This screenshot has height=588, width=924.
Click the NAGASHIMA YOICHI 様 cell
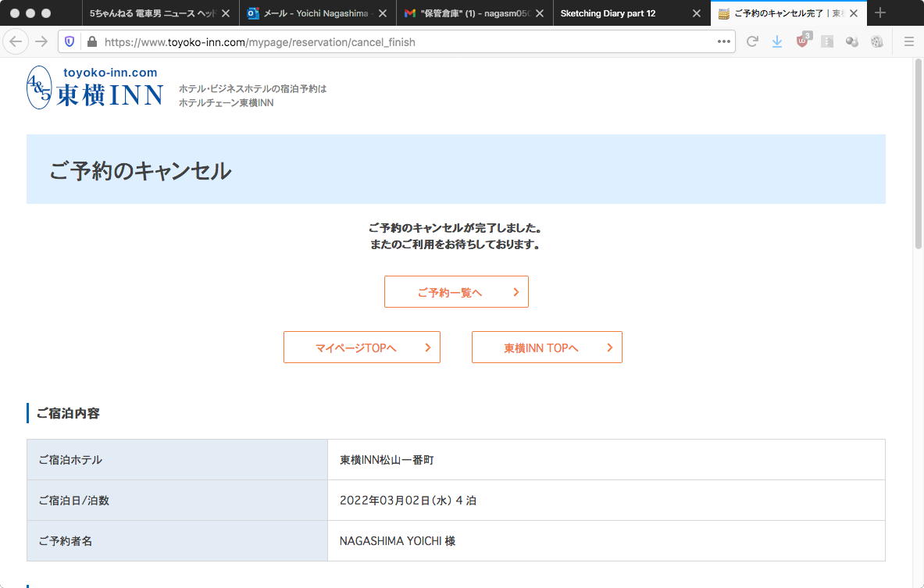pyautogui.click(x=606, y=541)
